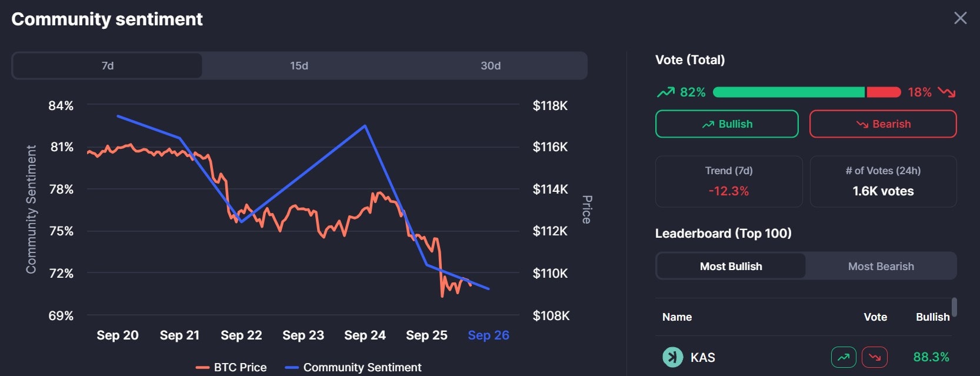Viewport: 980px width, 376px height.
Task: Vote bullish on KAS with green arrow icon
Action: point(843,357)
